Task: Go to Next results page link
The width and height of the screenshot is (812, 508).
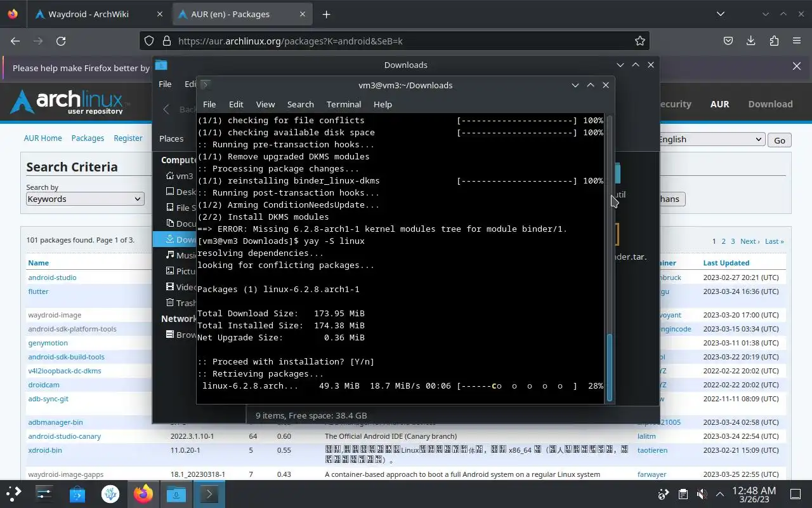Action: pos(749,241)
